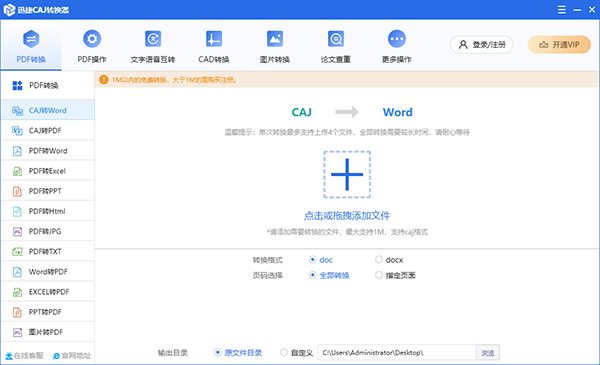The height and width of the screenshot is (365, 600).
Task: Click the output path input field
Action: pyautogui.click(x=397, y=353)
